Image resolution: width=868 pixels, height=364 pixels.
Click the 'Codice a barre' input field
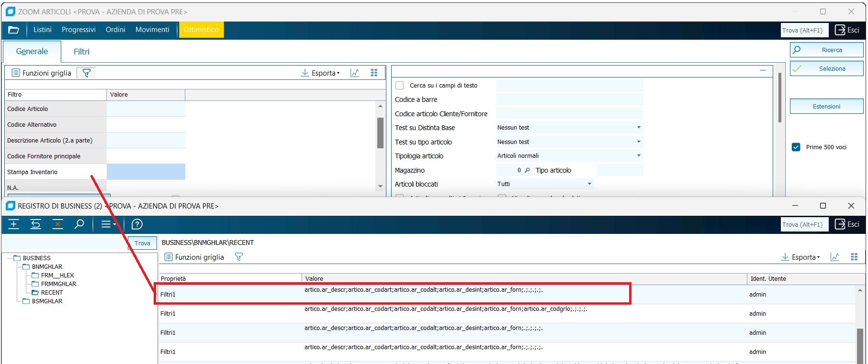tap(569, 99)
